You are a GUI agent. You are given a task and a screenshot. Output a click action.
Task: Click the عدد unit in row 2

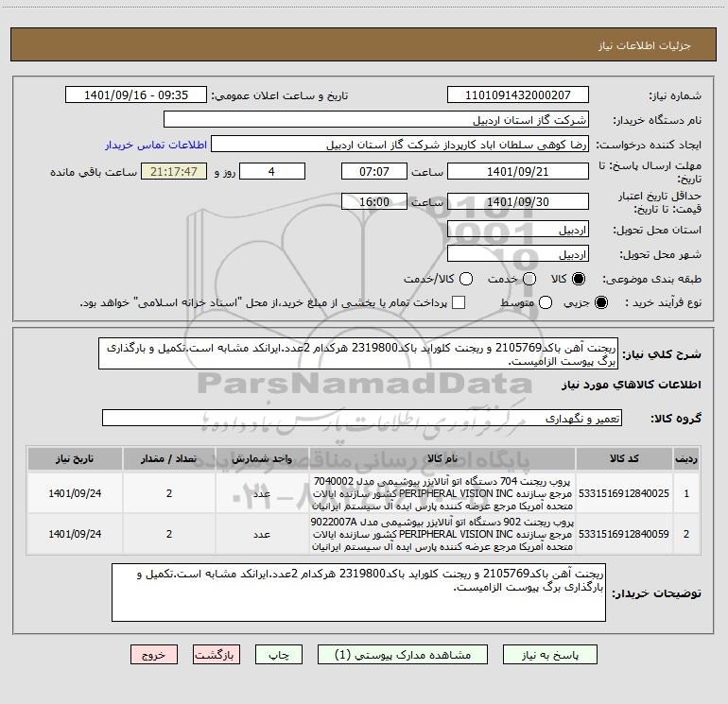[x=262, y=534]
